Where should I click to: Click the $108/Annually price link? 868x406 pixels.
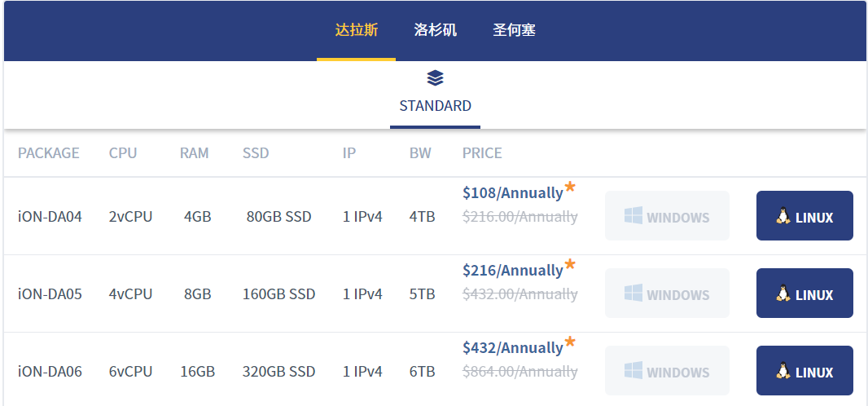(512, 193)
